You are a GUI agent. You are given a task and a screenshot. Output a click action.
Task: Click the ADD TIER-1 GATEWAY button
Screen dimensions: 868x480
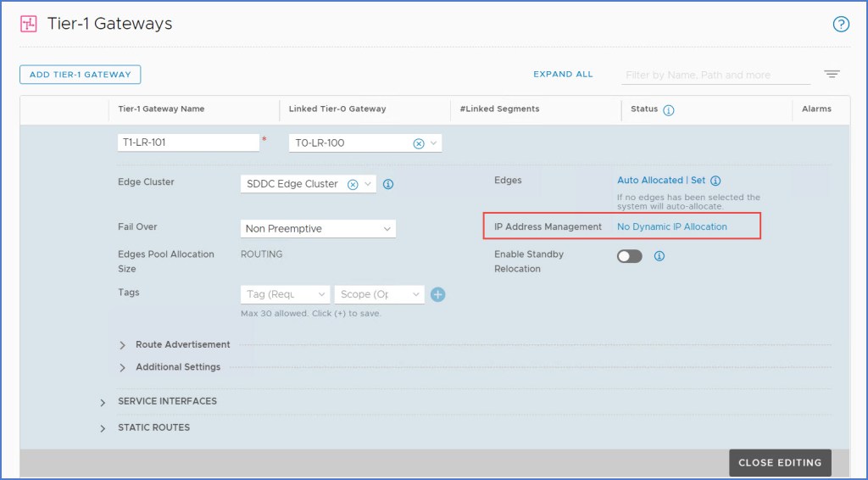tap(80, 75)
